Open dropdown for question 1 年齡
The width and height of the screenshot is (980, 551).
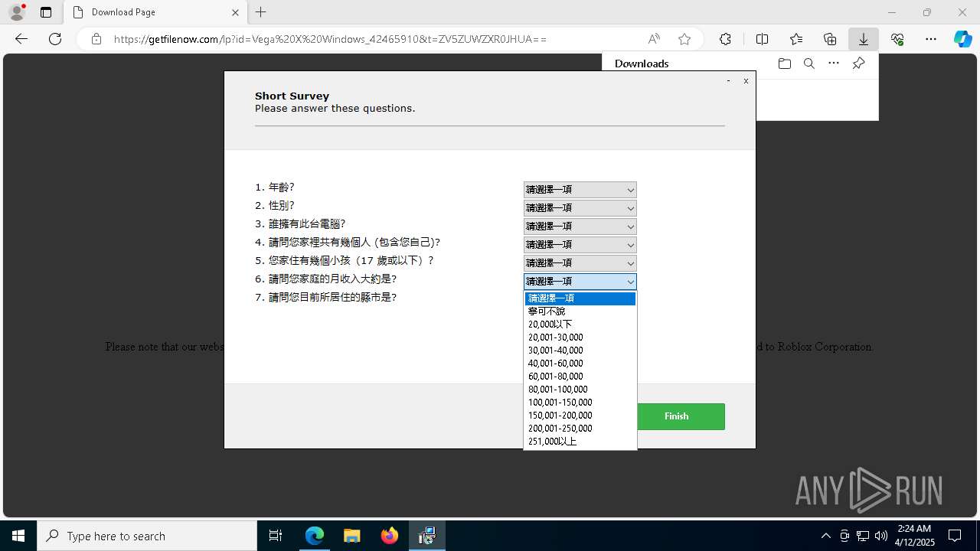coord(580,190)
